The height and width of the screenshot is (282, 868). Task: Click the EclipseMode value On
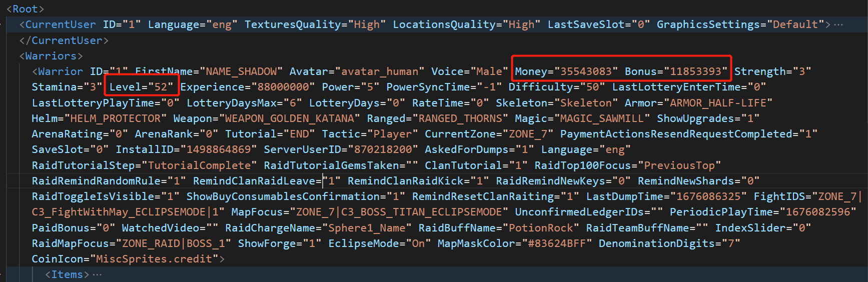point(418,243)
